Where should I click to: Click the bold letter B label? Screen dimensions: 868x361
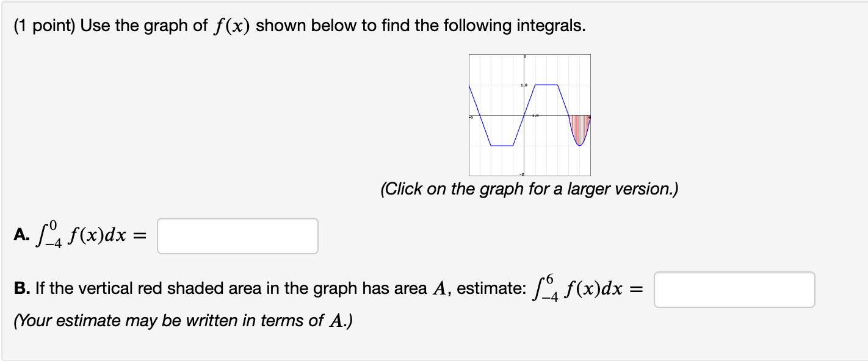click(x=20, y=287)
